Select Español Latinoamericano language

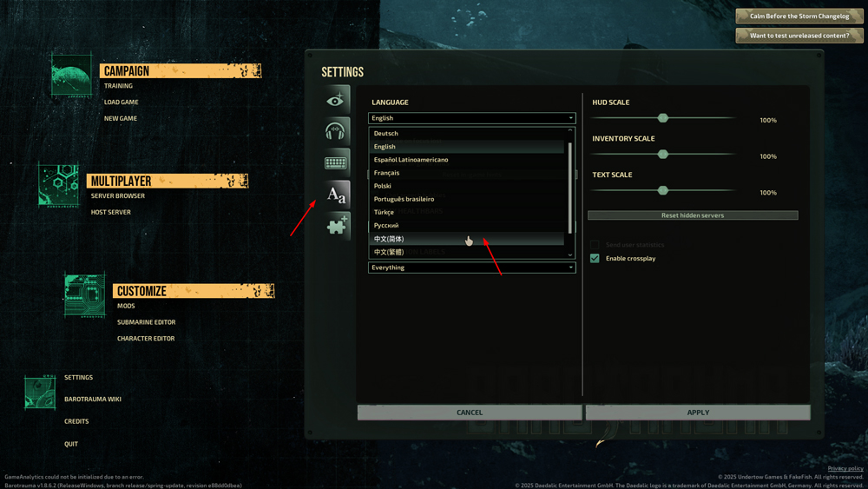coord(467,160)
